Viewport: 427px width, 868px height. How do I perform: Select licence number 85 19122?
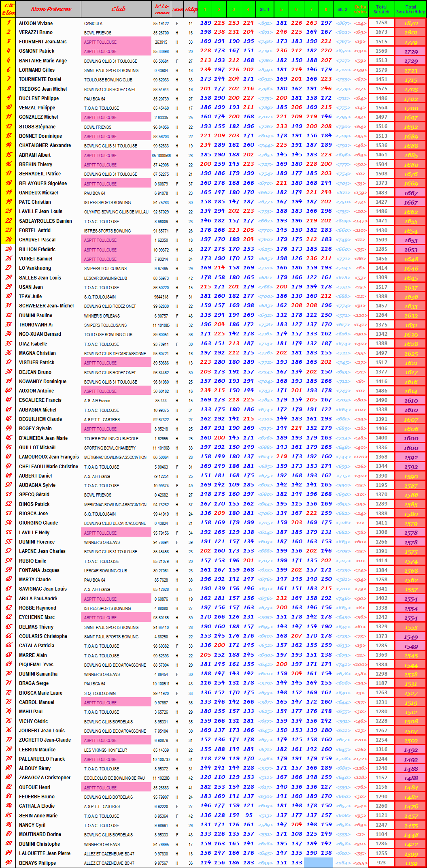(161, 23)
